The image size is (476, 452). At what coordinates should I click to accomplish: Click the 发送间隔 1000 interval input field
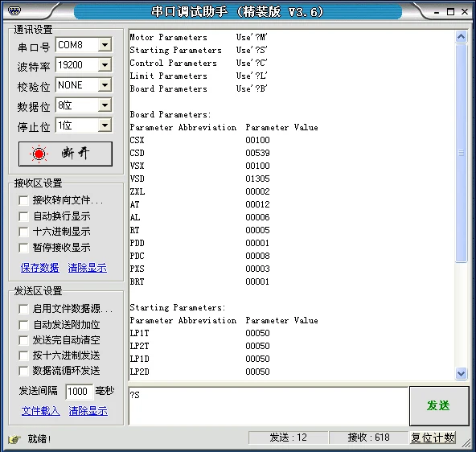pyautogui.click(x=80, y=392)
